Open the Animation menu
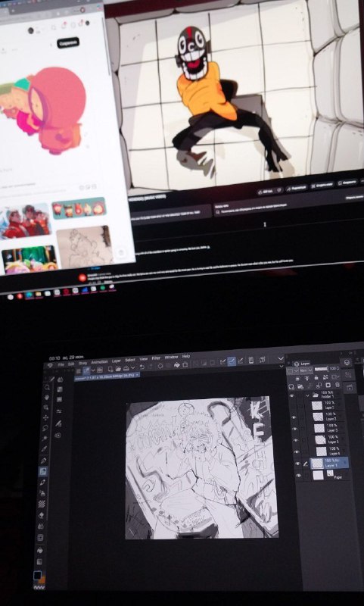This screenshot has width=364, height=606. tap(99, 362)
